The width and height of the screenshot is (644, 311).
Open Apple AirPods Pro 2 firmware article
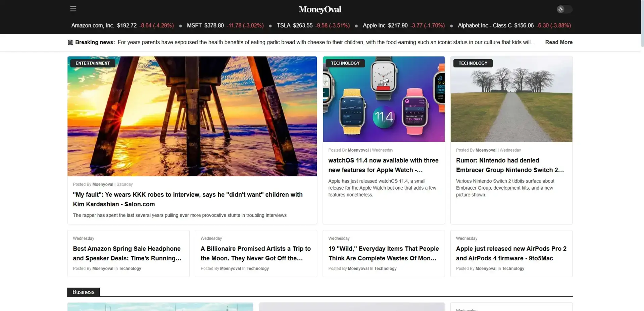coord(511,253)
